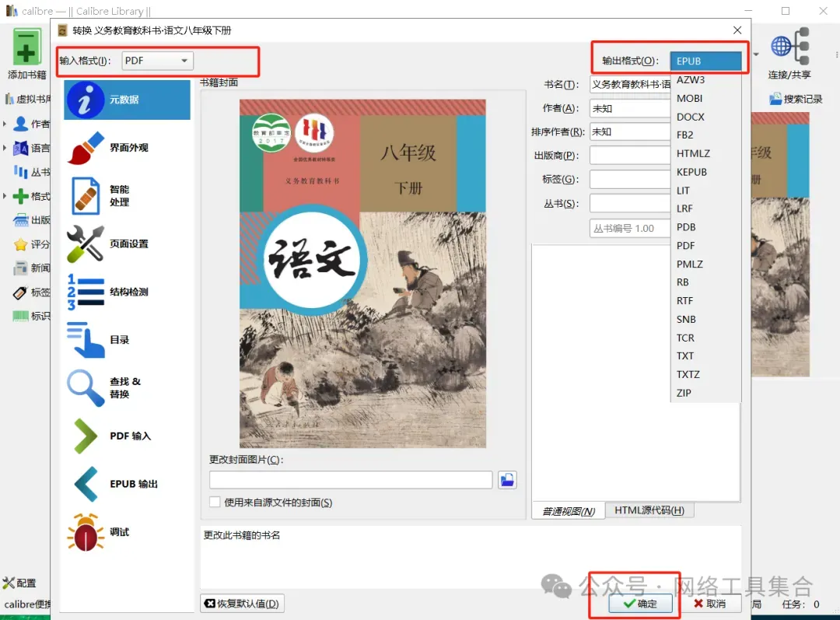Click the 丛书 series input field
This screenshot has width=840, height=620.
[x=630, y=204]
